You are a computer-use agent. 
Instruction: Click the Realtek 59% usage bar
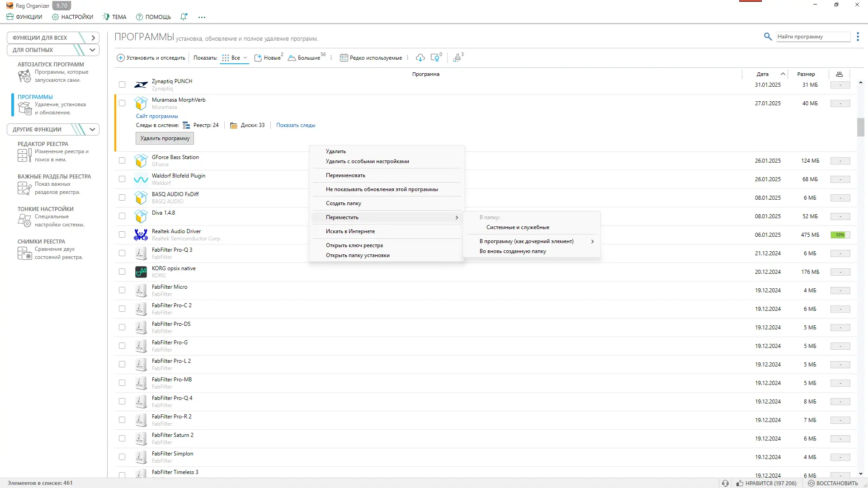(x=840, y=235)
